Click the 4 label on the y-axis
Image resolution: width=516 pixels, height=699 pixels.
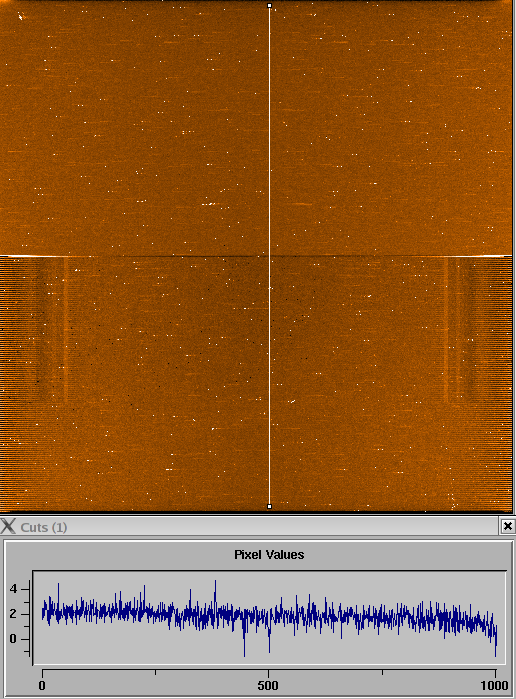[13, 589]
